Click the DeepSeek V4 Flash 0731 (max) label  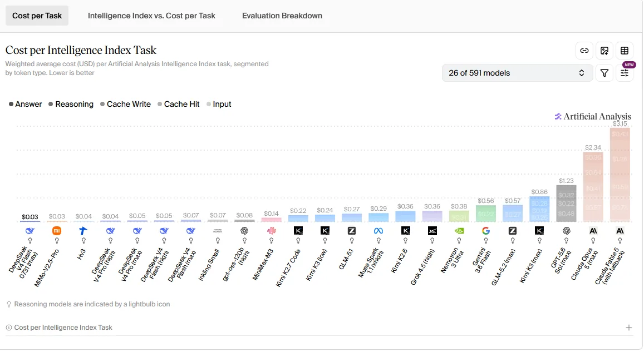(x=24, y=263)
